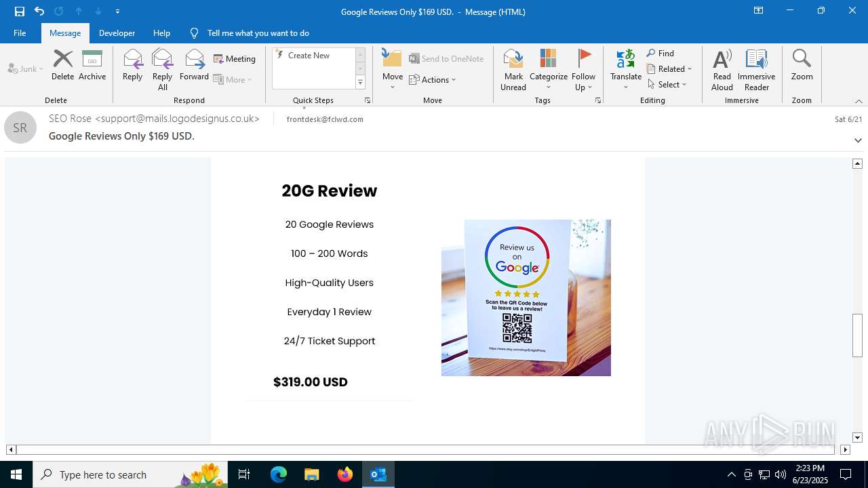Image resolution: width=868 pixels, height=488 pixels.
Task: Click the taskbar search box
Action: 130,474
